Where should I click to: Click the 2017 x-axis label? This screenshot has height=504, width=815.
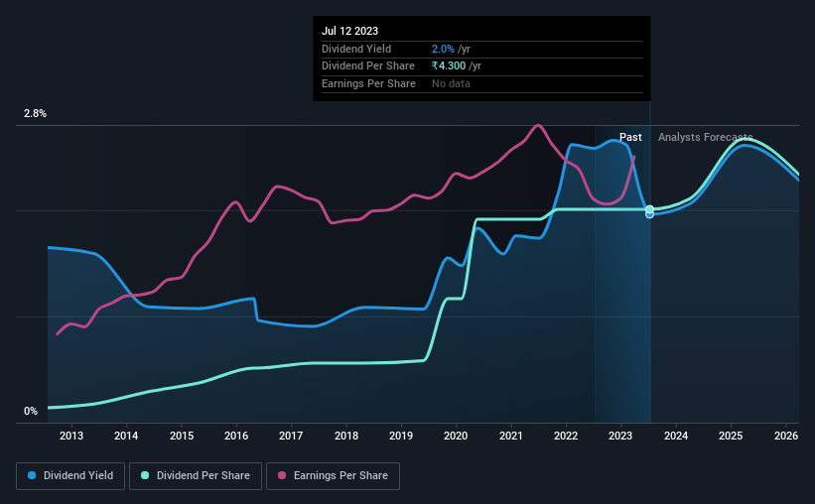(x=291, y=436)
